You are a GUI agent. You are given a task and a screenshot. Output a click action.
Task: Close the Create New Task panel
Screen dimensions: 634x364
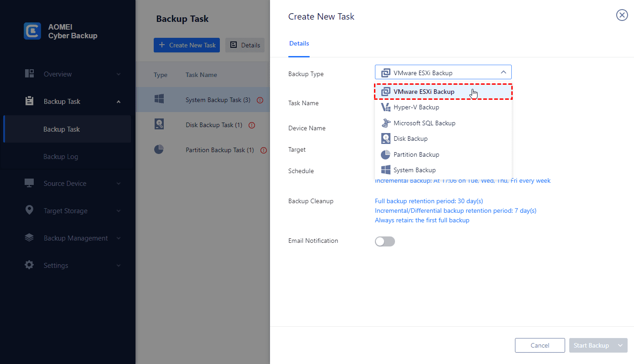622,15
